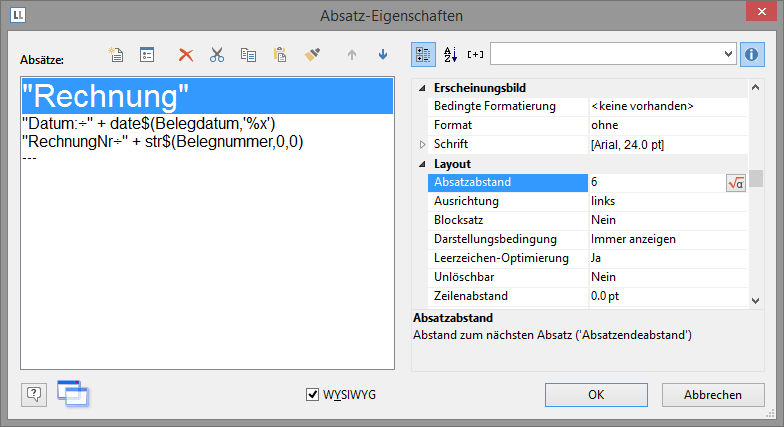The width and height of the screenshot is (784, 427).
Task: Delete the selected paragraph with the red X
Action: coord(185,55)
